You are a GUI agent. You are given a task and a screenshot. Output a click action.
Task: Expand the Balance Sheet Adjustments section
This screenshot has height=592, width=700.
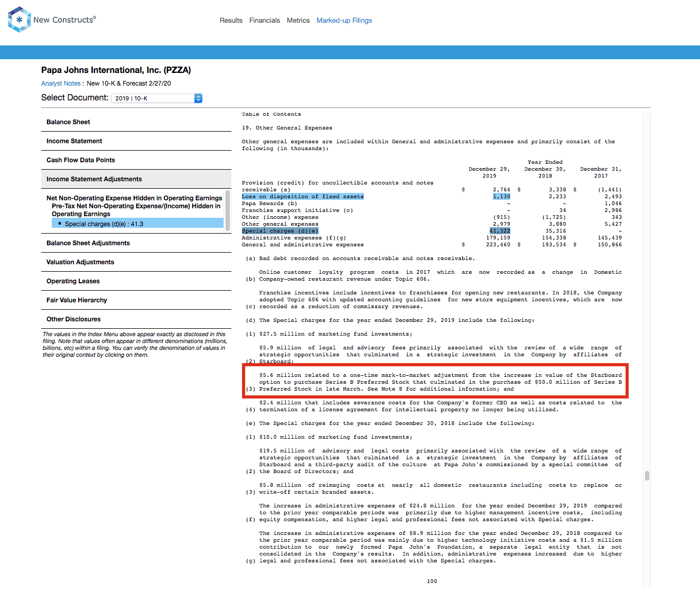[x=136, y=243]
